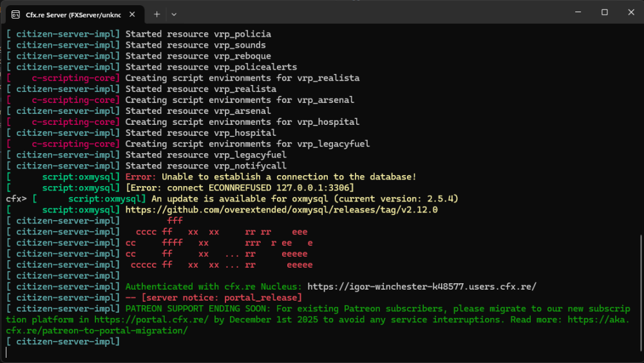Click 'Started resource vrp_notifycall' line
Viewport: 644px width, 363px height.
pos(206,166)
